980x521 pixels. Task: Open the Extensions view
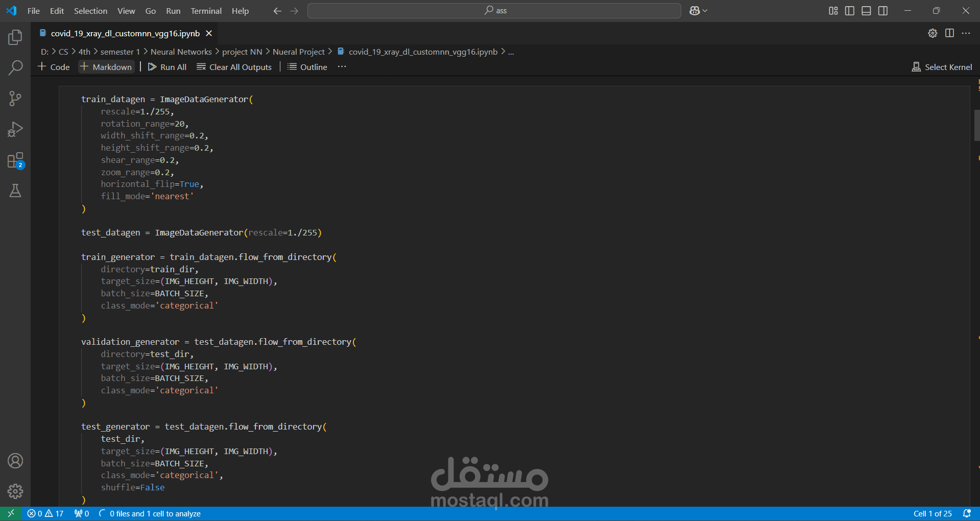pos(15,160)
